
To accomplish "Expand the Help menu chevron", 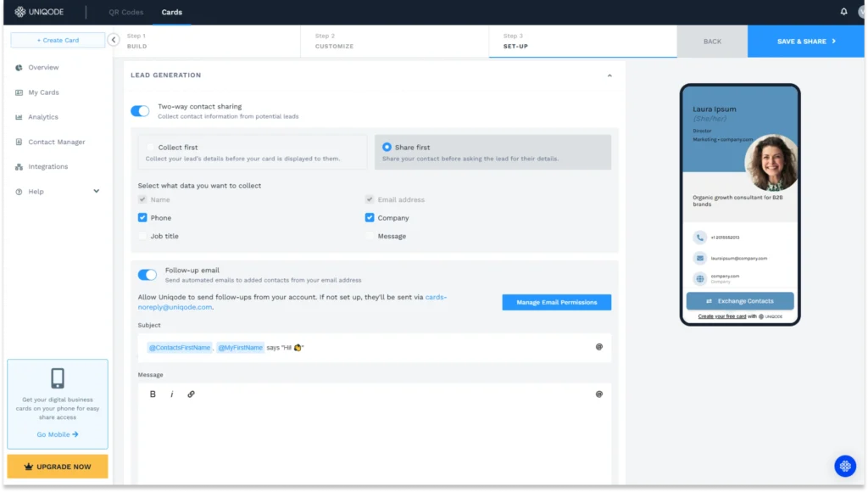I will (x=97, y=191).
